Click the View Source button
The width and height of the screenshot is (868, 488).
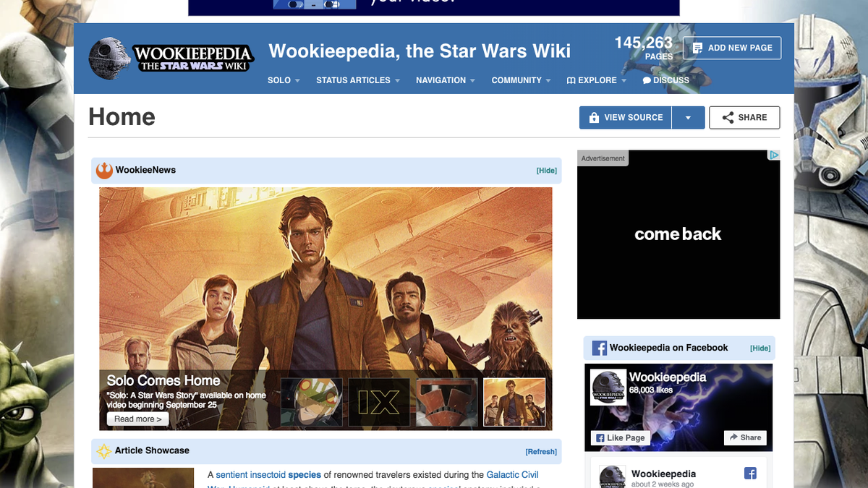pos(626,118)
